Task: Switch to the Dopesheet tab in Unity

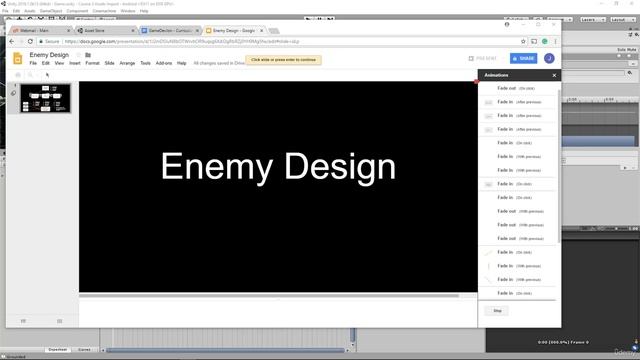Action: coord(58,349)
